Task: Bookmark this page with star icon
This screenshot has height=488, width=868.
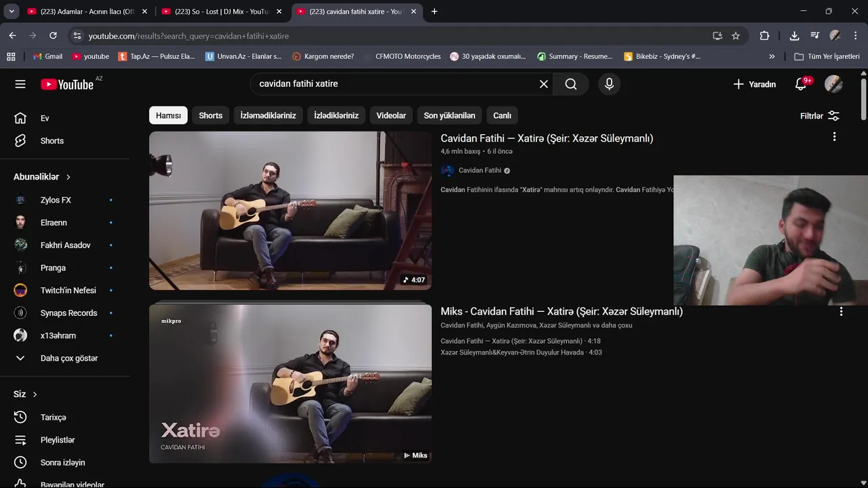Action: (736, 36)
